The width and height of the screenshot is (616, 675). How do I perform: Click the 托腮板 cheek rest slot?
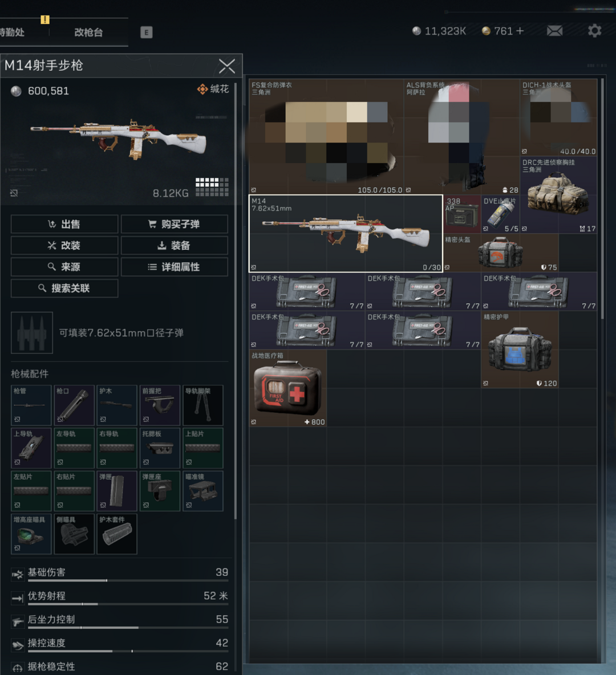pos(160,448)
